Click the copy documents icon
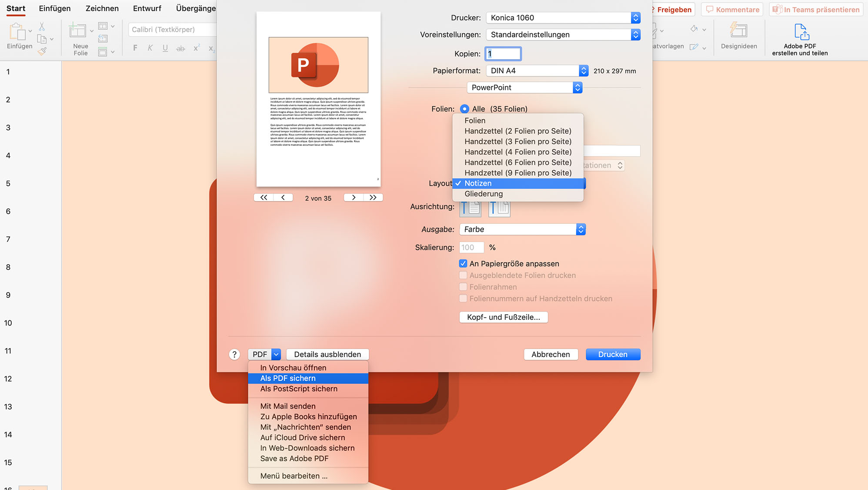Viewport: 868px width, 490px height. pos(42,39)
